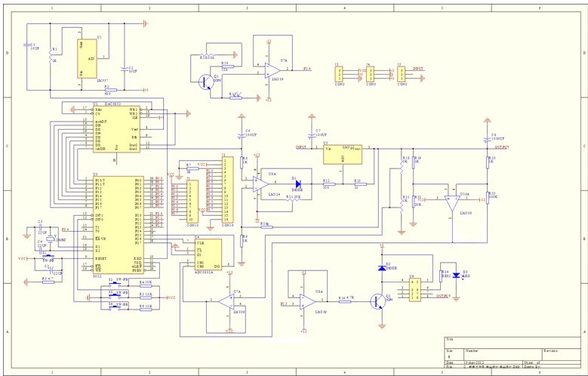Select resistor R9 above ground
Image resolution: width=588 pixels, height=376 pixels.
pos(242,241)
